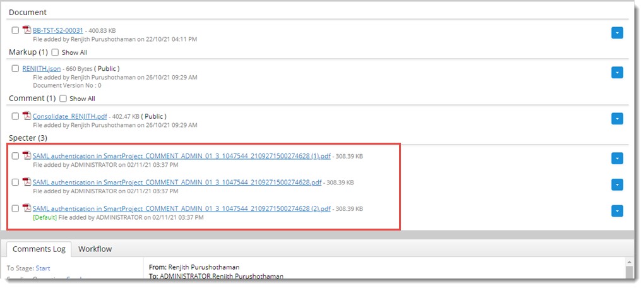Open dropdown for default SAML file (2).pdf
Viewport: 644px width, 288px height.
click(617, 211)
